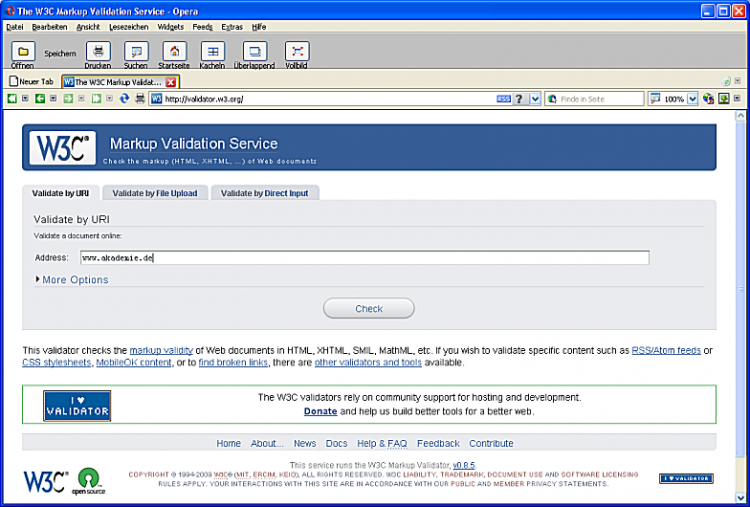Click the Öffnen folder icon
This screenshot has width=750, height=507.
click(22, 52)
